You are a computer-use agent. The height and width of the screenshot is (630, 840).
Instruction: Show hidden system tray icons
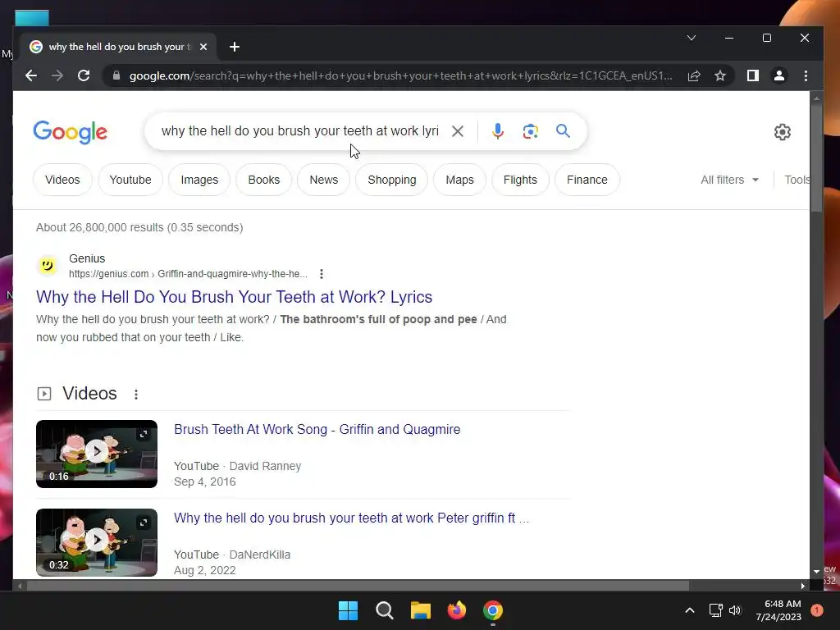690,610
